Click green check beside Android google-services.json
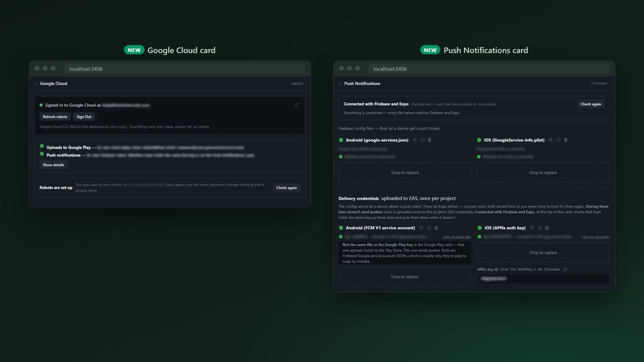 coord(341,140)
